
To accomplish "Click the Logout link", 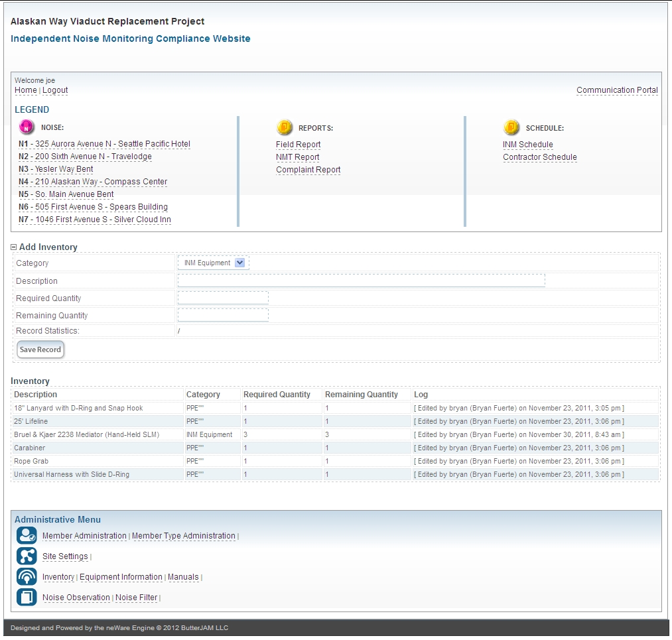I will tap(55, 90).
